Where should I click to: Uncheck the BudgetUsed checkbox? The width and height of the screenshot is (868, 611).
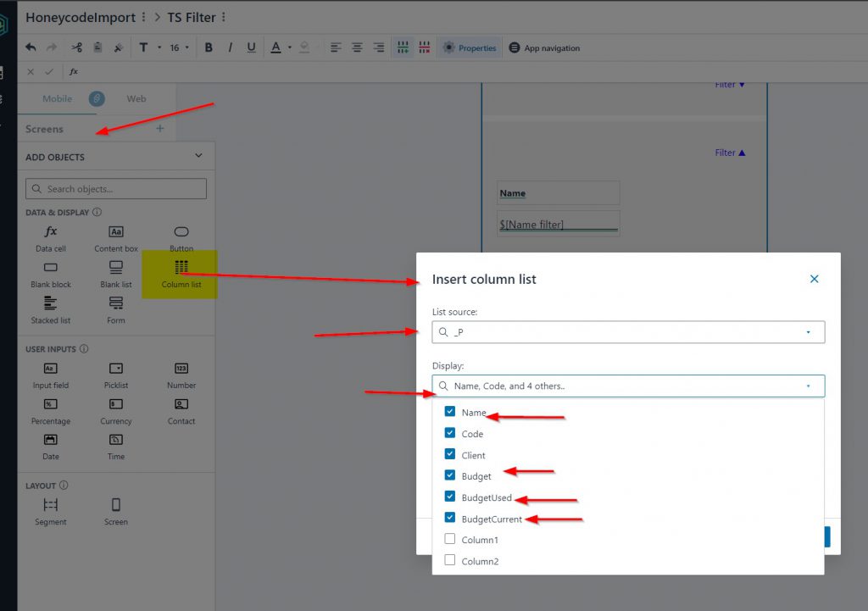click(450, 497)
